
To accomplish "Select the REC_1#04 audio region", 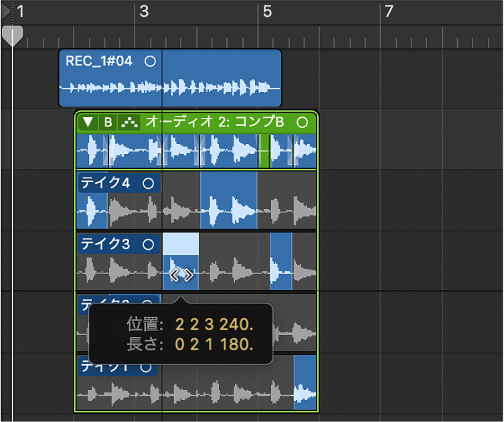I will [170, 78].
